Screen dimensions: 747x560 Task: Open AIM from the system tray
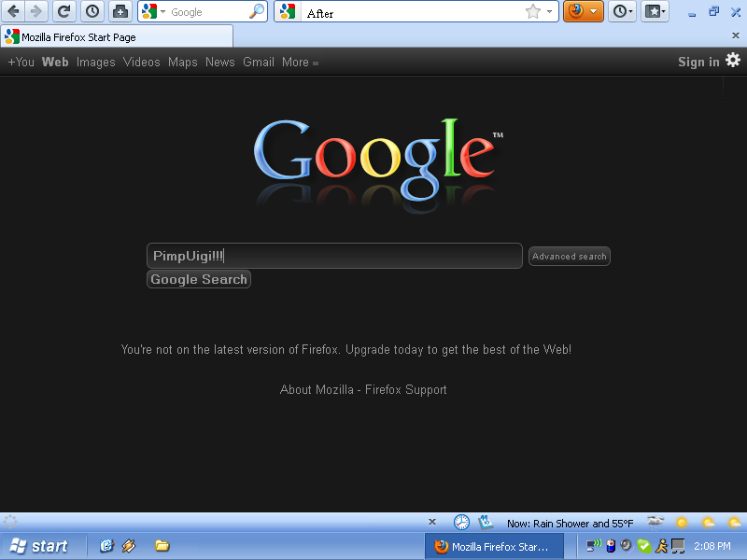(x=661, y=546)
